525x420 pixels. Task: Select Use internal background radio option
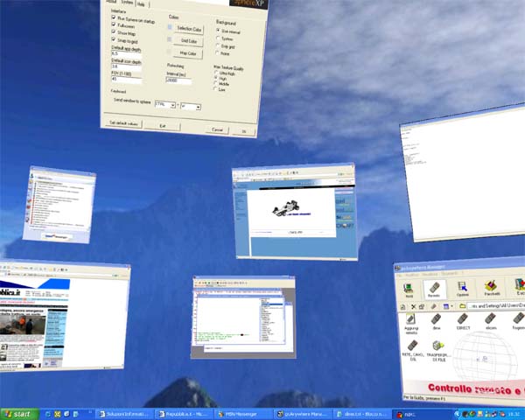point(218,31)
